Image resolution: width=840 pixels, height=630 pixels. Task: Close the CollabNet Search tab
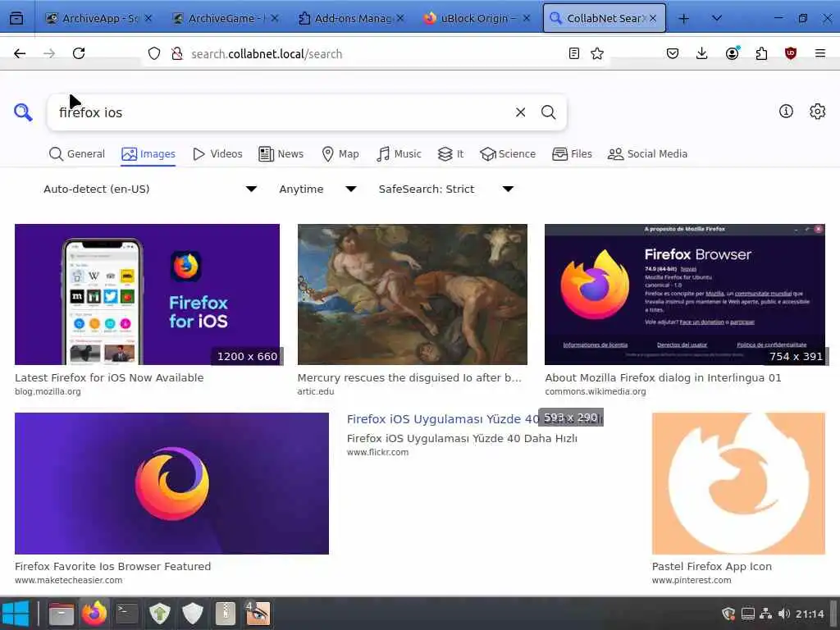(x=652, y=19)
